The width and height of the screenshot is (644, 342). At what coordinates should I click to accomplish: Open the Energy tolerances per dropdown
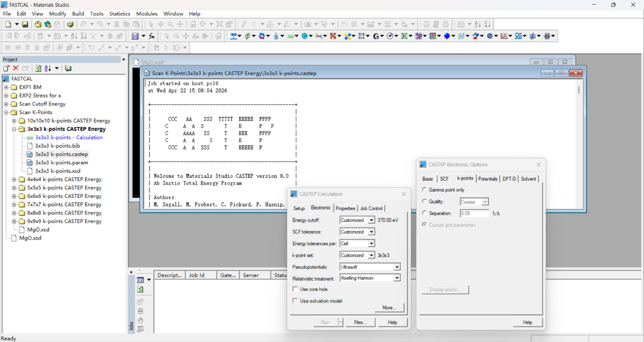pos(371,244)
